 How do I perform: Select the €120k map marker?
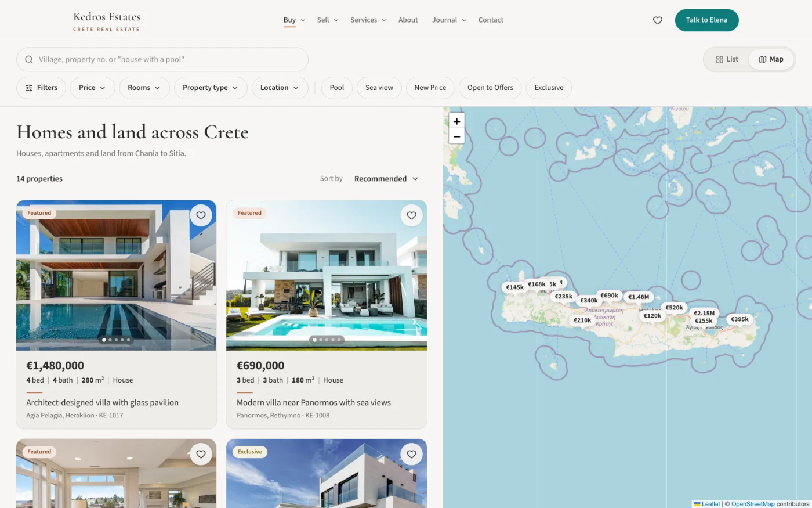(x=652, y=316)
